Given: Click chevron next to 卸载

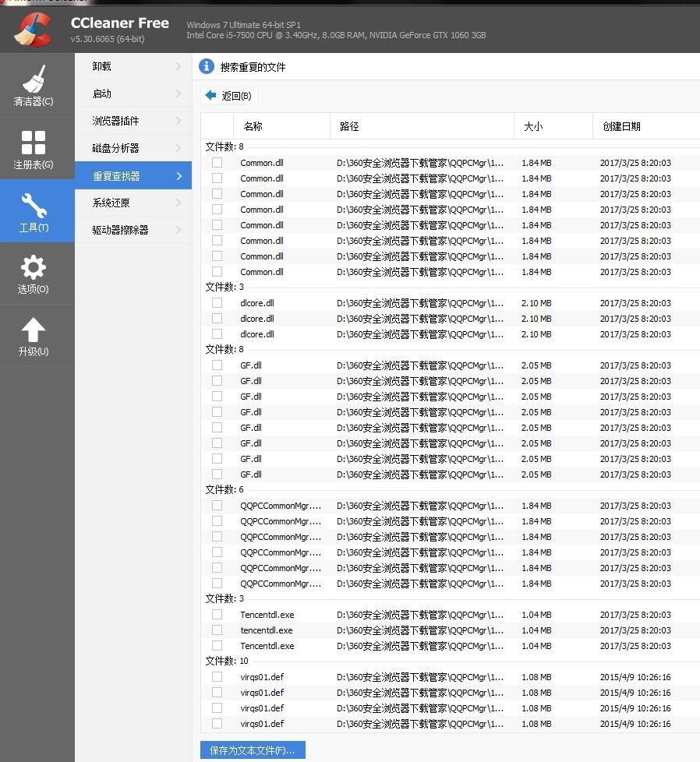Looking at the screenshot, I should pos(179,66).
